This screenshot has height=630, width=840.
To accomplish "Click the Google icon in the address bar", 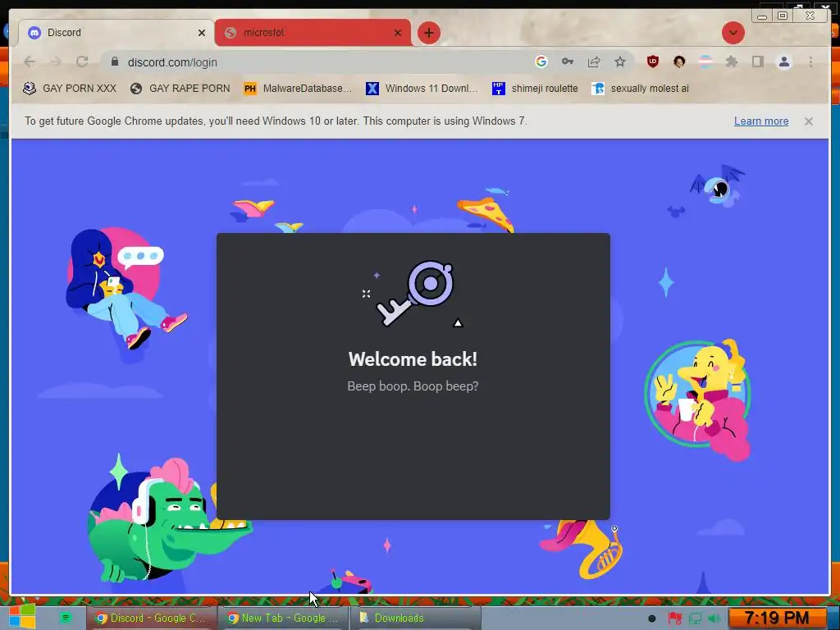I will click(541, 62).
